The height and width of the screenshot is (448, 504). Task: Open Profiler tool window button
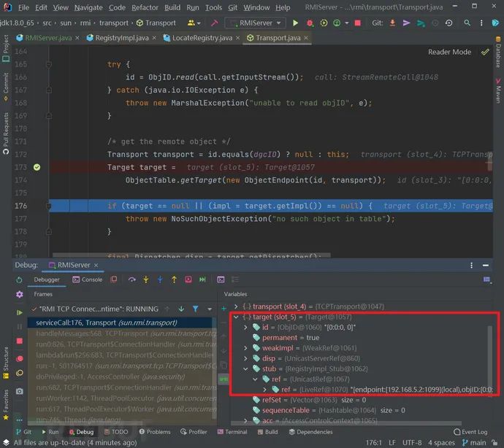pyautogui.click(x=194, y=432)
